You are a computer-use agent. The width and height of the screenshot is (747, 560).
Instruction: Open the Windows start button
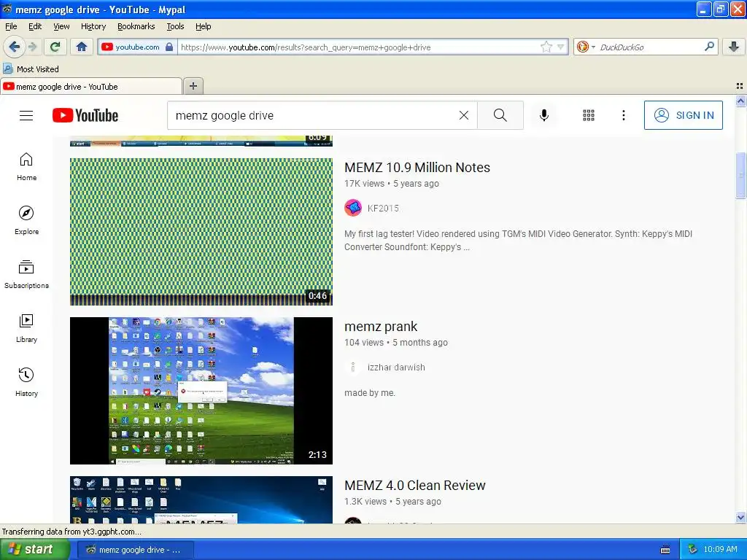(x=34, y=549)
